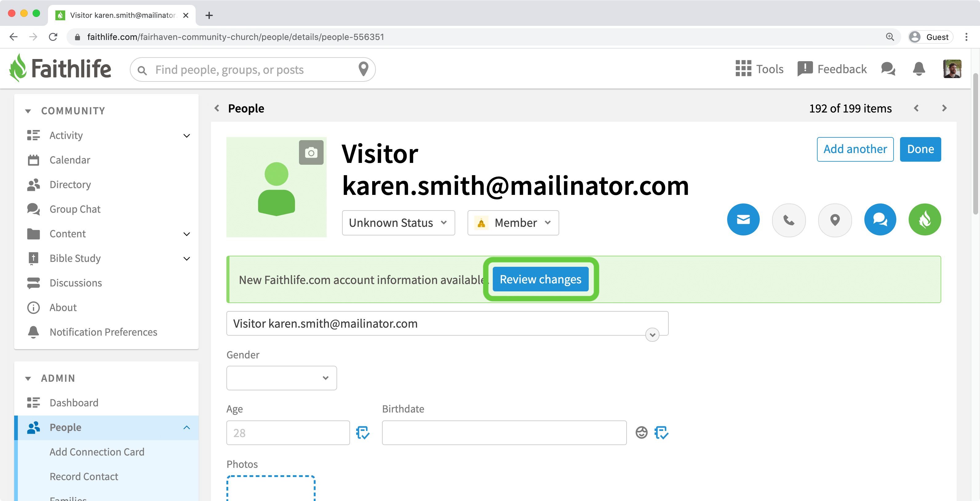Go to previous person record arrow

(916, 108)
